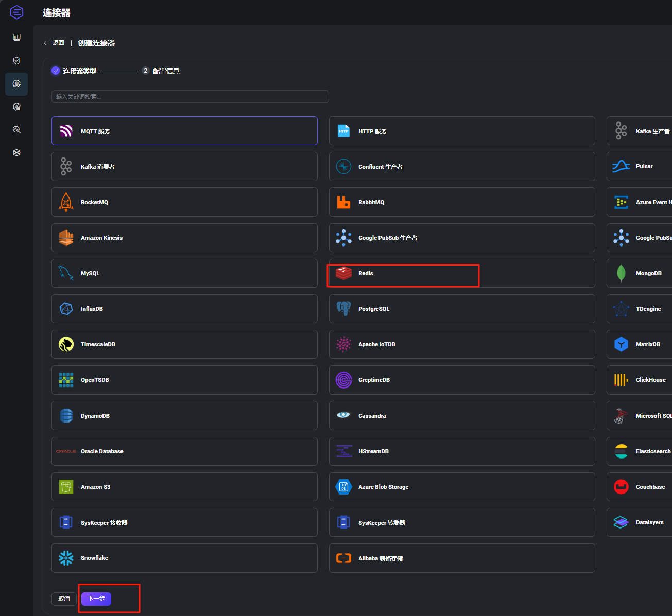Select the HTTP 服务 connector icon
672x616 pixels.
(343, 131)
